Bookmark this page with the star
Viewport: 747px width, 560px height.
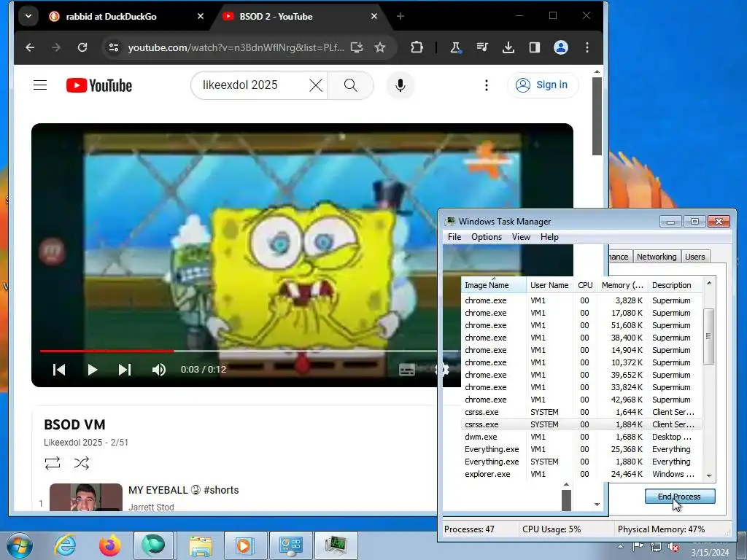click(x=379, y=47)
